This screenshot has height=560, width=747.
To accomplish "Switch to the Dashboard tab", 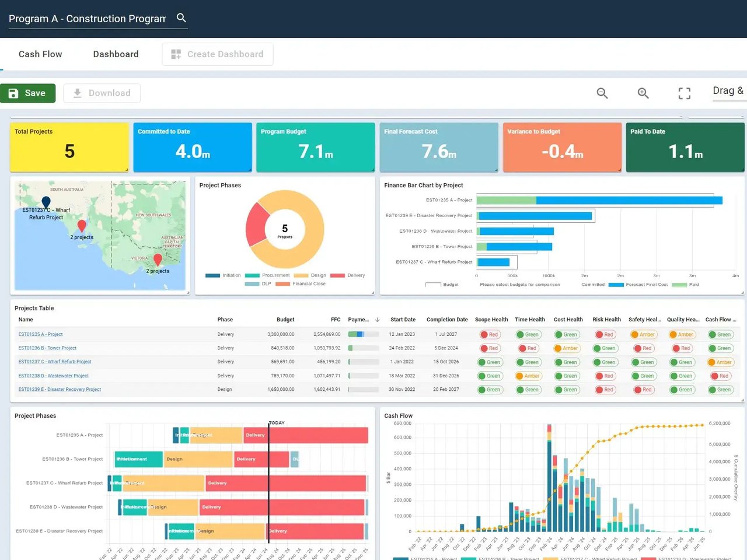I will [x=116, y=54].
